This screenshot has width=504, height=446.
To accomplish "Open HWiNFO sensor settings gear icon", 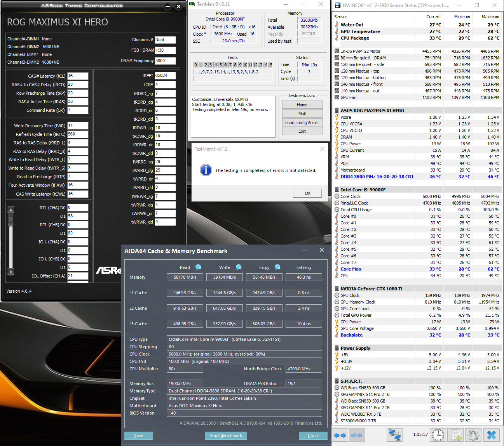I will point(473,435).
